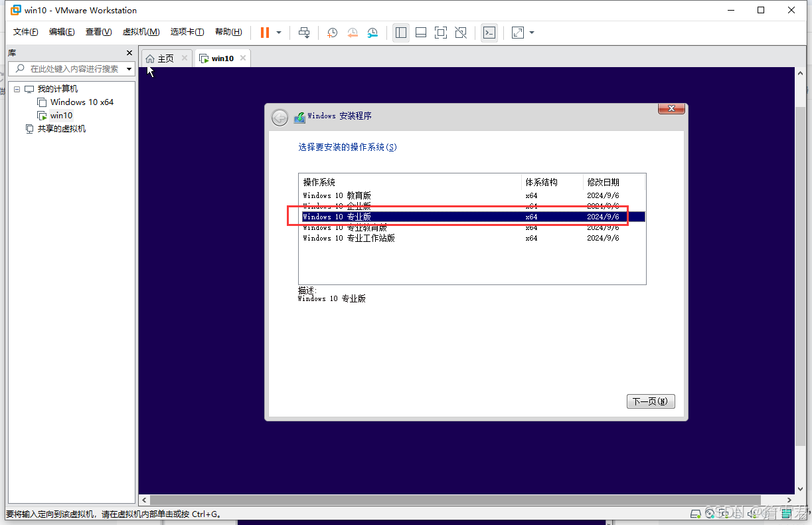Image resolution: width=812 pixels, height=525 pixels.
Task: Revert the VM to its parent snapshot
Action: [x=352, y=32]
